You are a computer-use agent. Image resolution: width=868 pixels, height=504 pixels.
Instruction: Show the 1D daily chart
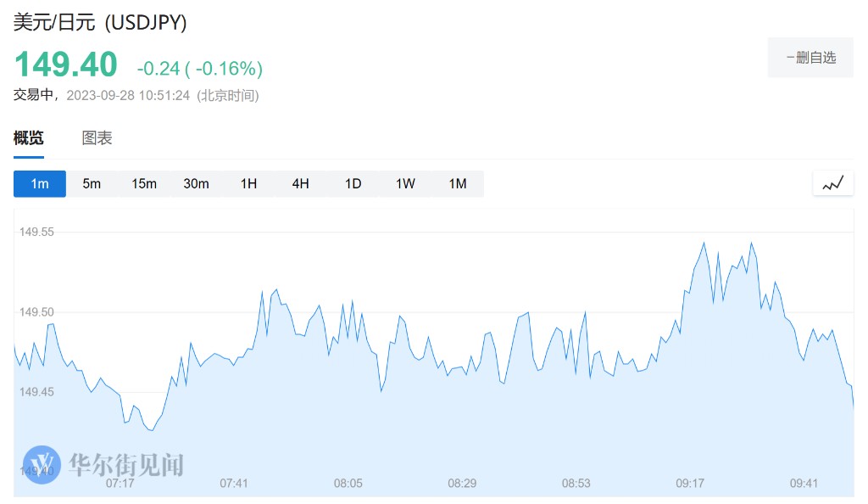(x=353, y=184)
